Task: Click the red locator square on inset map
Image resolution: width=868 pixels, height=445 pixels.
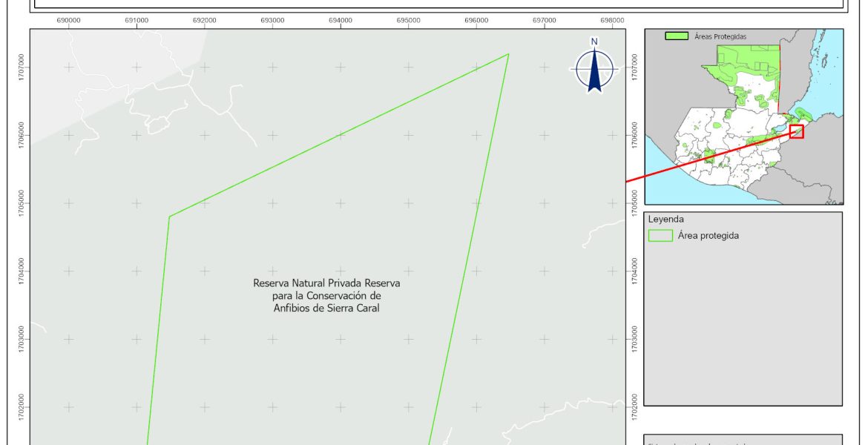Action: pos(797,131)
